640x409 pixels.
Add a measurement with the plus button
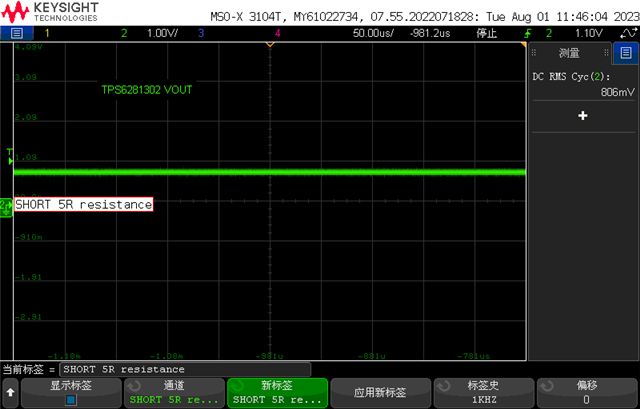pos(583,116)
